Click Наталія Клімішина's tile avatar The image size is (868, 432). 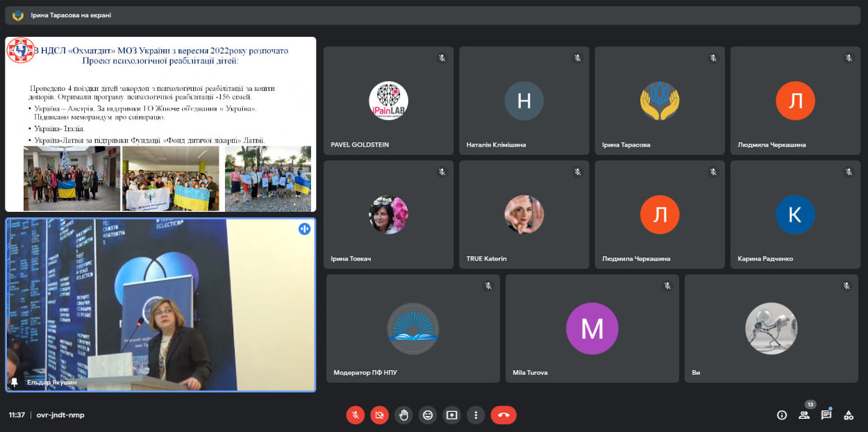pyautogui.click(x=524, y=101)
